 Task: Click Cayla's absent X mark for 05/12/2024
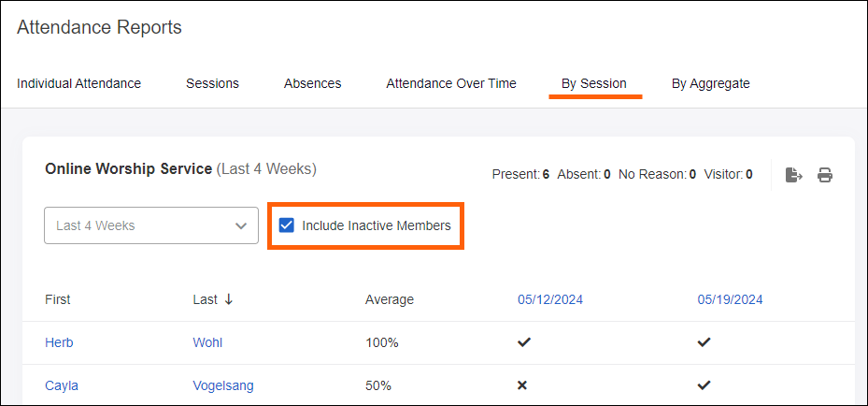coord(524,385)
